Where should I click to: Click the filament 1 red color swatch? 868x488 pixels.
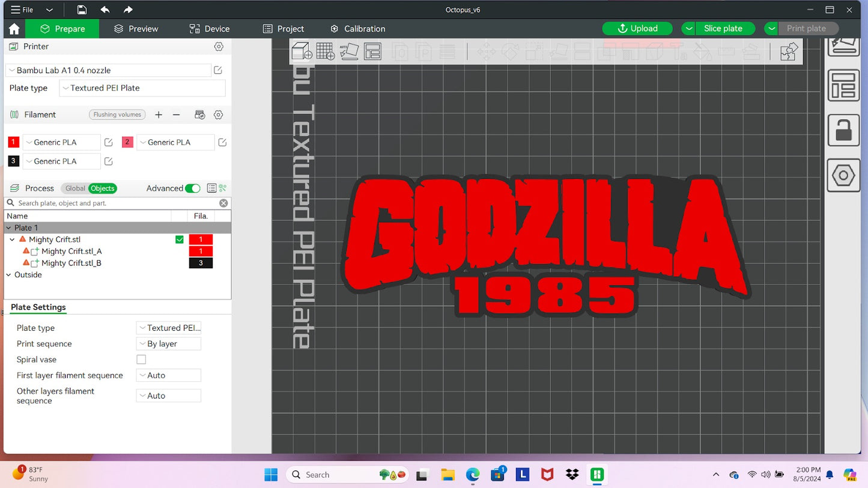click(x=14, y=142)
